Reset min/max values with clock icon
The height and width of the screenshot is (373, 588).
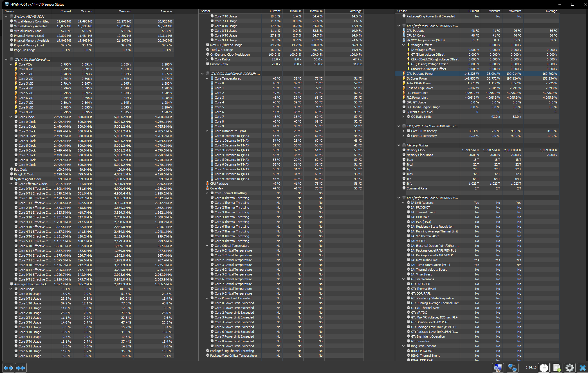(544, 368)
